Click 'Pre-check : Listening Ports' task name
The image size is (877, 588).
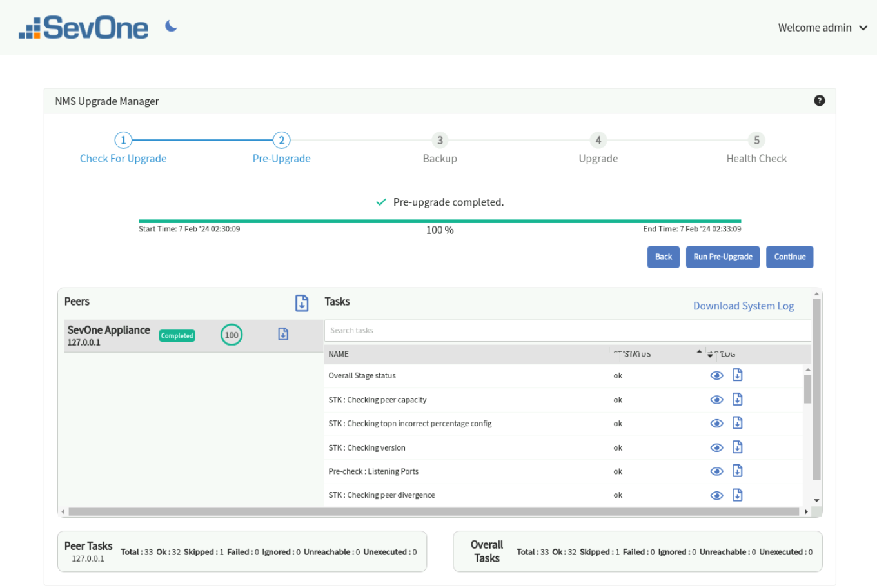tap(373, 471)
